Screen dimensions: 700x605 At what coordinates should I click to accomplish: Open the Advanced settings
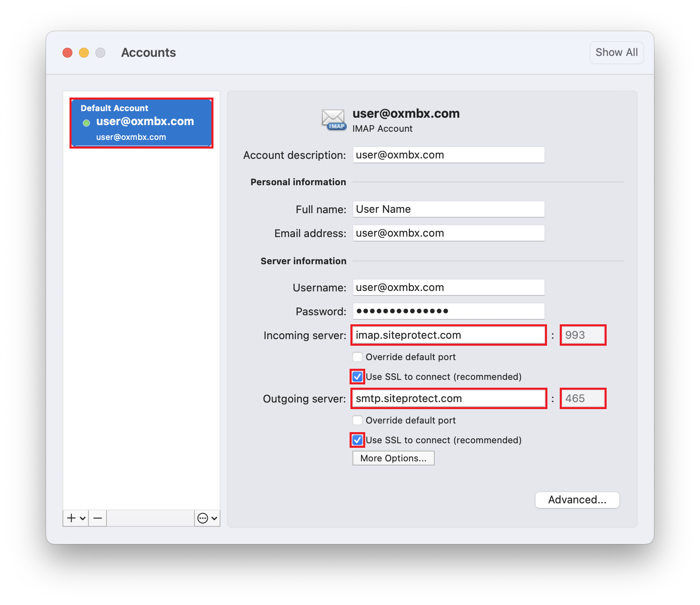click(x=577, y=500)
